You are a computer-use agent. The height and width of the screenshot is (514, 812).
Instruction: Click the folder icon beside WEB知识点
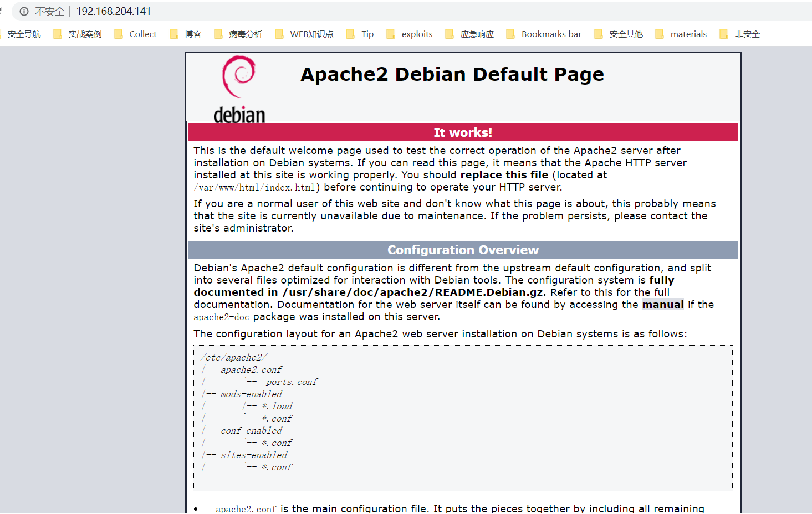(x=279, y=34)
